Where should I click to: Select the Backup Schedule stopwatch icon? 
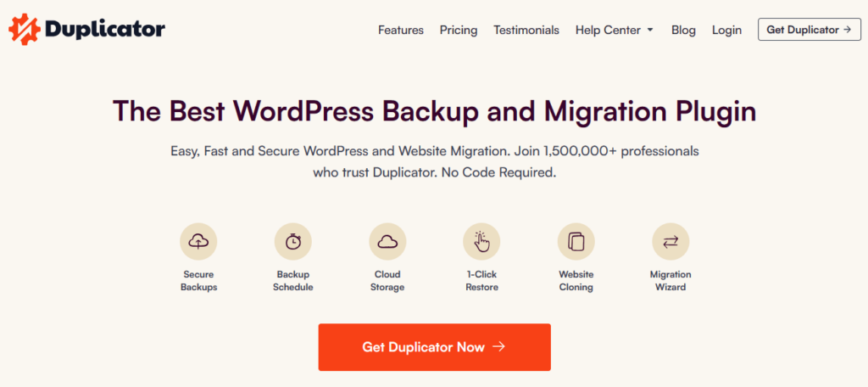tap(293, 242)
